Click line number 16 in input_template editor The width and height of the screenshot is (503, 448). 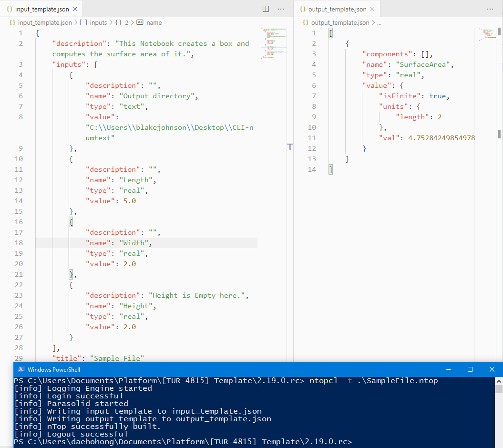(19, 222)
